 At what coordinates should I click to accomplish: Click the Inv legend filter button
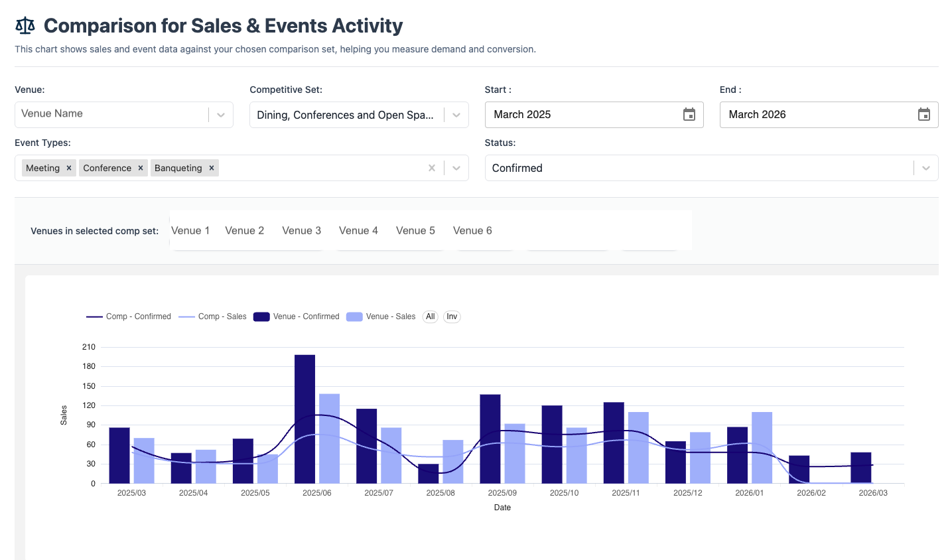click(452, 316)
